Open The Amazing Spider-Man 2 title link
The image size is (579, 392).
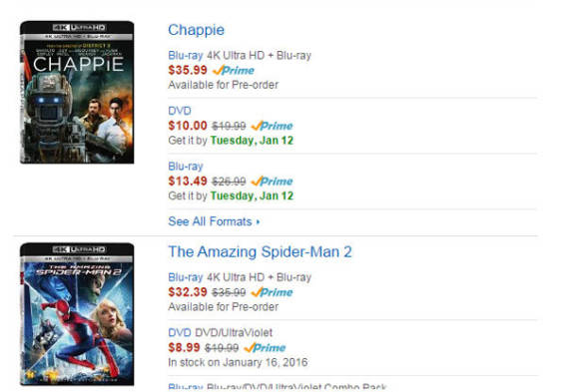260,252
